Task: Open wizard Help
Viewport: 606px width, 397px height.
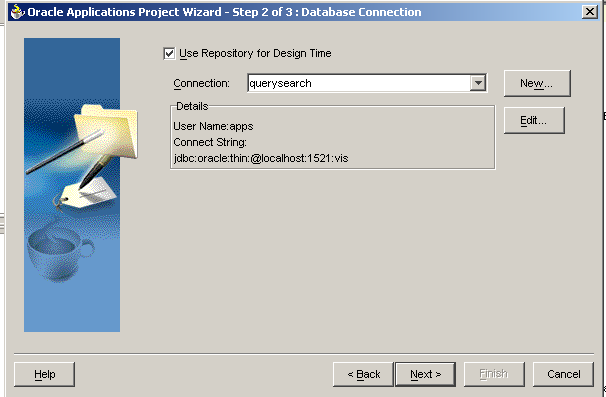Action: [44, 374]
